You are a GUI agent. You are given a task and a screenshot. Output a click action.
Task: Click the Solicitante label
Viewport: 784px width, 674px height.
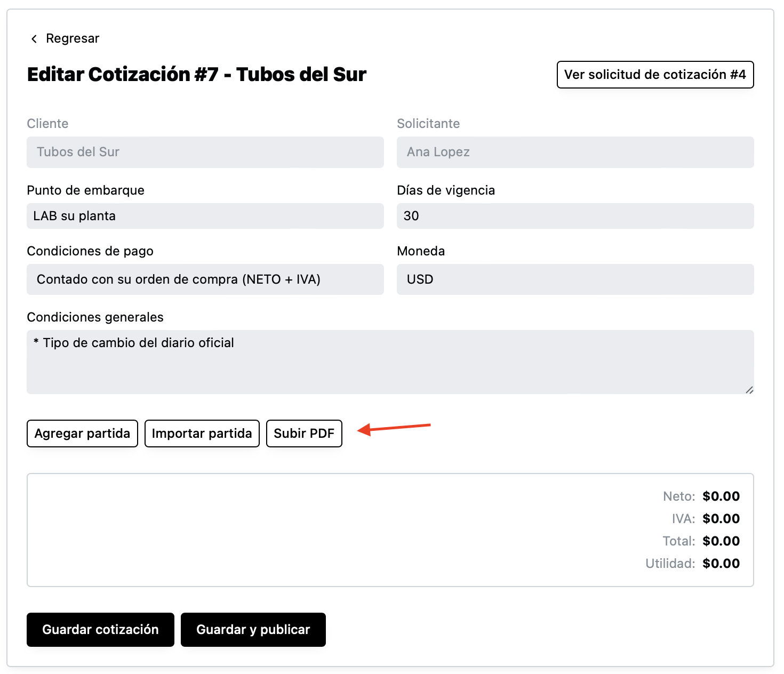click(428, 124)
